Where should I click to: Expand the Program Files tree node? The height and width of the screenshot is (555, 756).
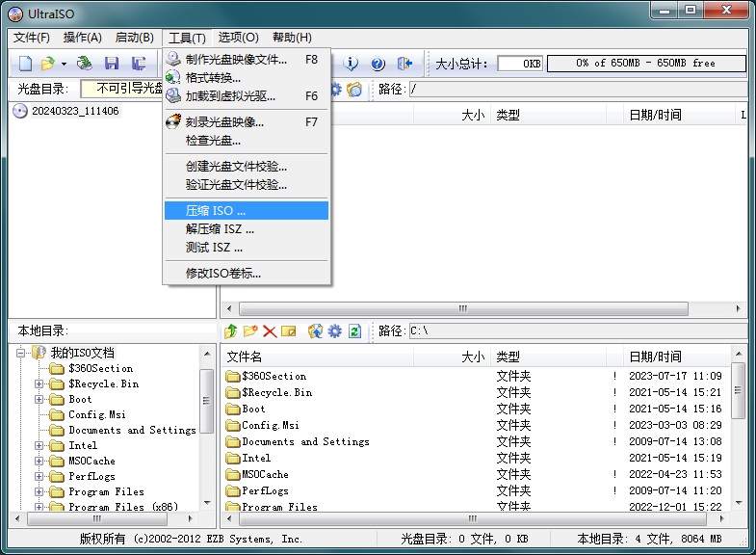pyautogui.click(x=39, y=491)
